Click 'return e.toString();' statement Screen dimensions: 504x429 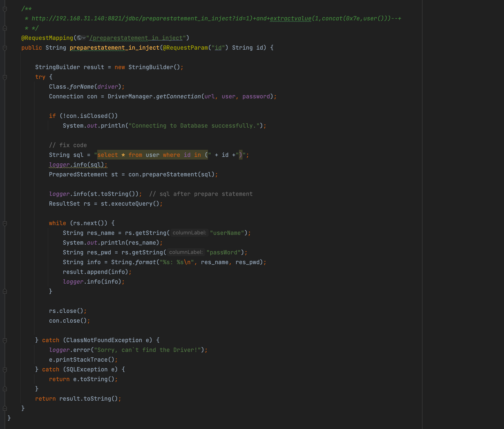point(83,379)
